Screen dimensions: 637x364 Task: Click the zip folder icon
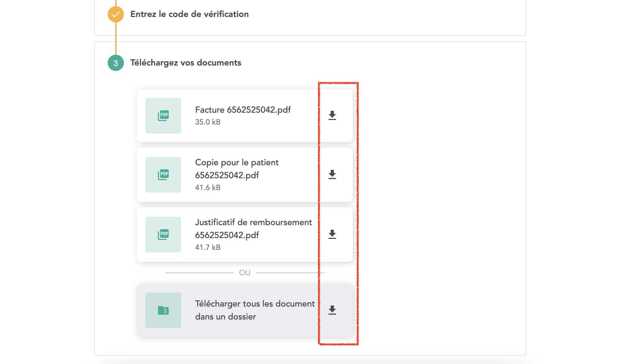(163, 310)
